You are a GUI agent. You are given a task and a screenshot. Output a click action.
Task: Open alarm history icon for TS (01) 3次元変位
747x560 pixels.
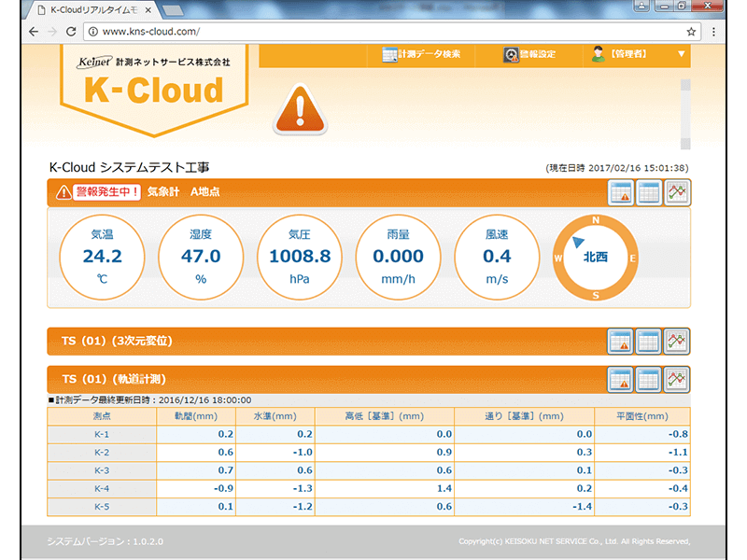pos(620,341)
